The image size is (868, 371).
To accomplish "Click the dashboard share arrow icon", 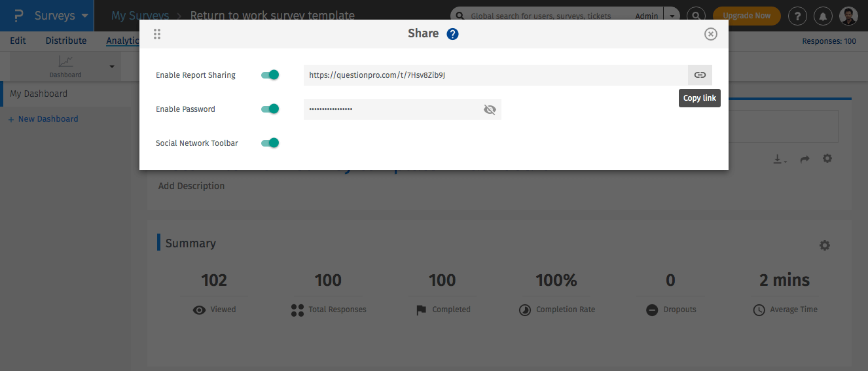I will coord(805,159).
